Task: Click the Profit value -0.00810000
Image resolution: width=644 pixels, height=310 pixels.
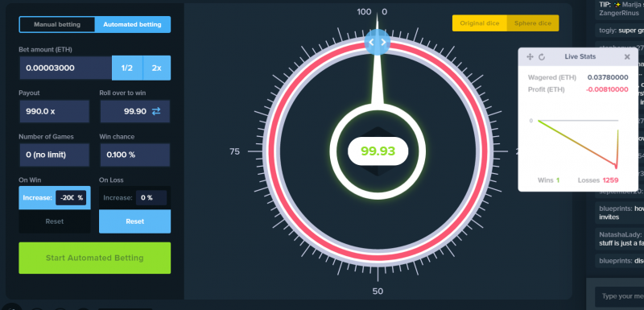Action: pos(606,89)
